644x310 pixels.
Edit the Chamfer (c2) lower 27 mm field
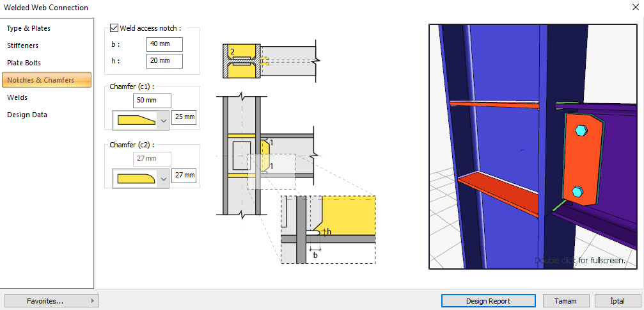click(x=184, y=175)
